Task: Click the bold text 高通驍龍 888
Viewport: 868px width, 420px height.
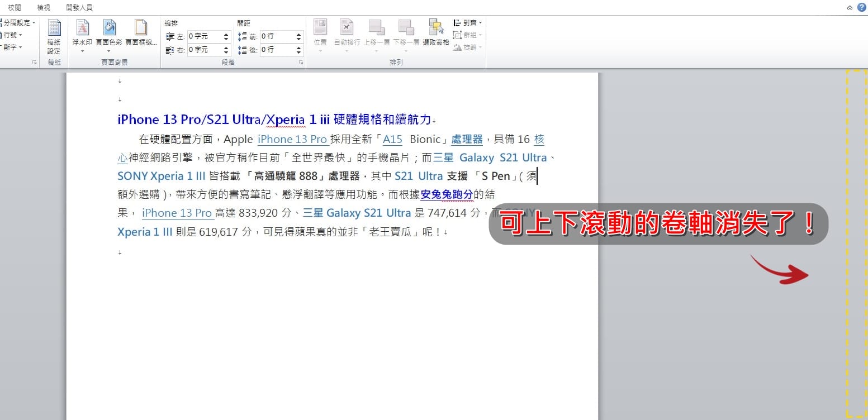Action: tap(286, 176)
